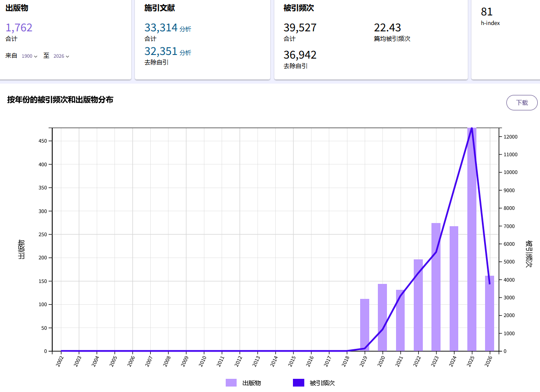Click the 22.43 average citations value

[387, 28]
